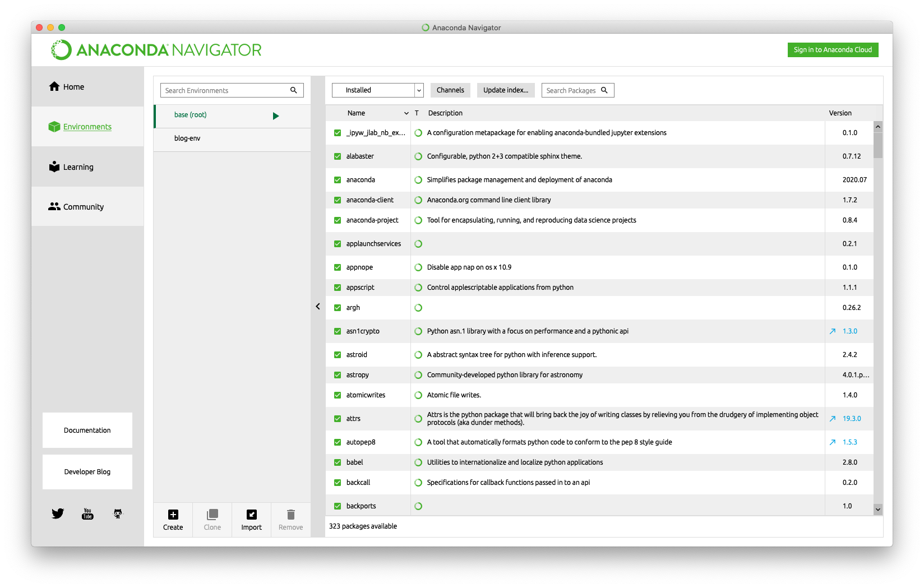The image size is (924, 588).
Task: Switch to the blog-env environment
Action: click(x=187, y=138)
